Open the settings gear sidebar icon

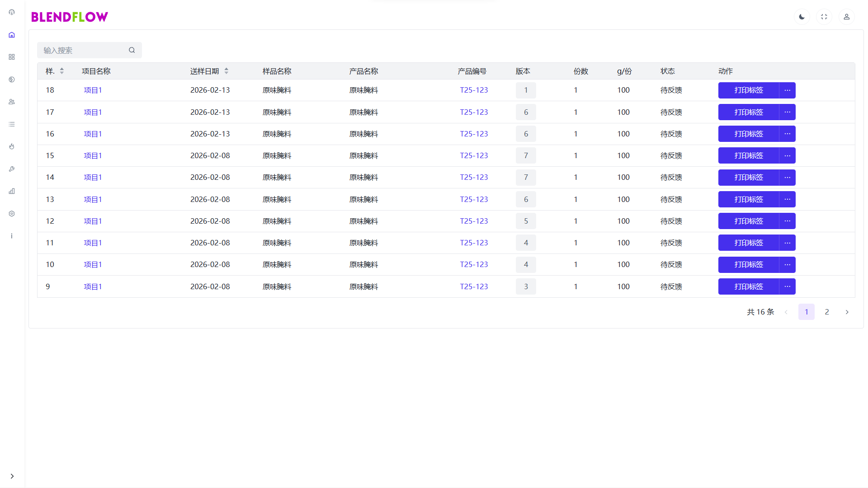(12, 214)
